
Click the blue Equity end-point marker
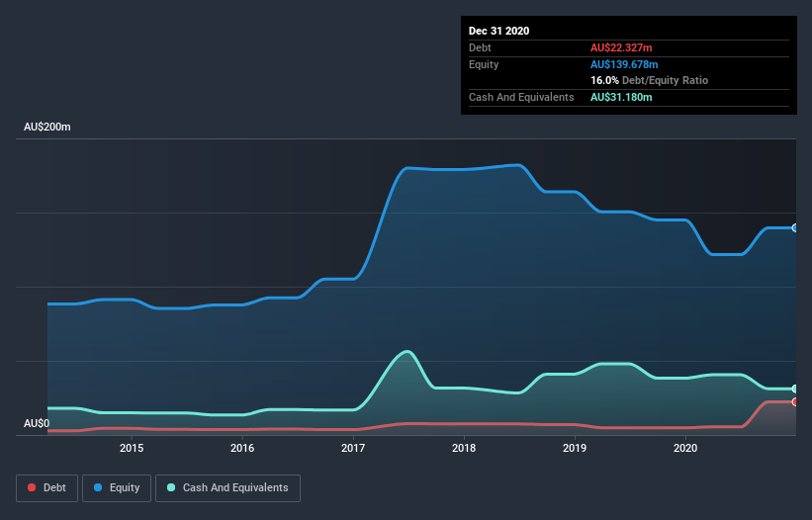click(x=795, y=227)
